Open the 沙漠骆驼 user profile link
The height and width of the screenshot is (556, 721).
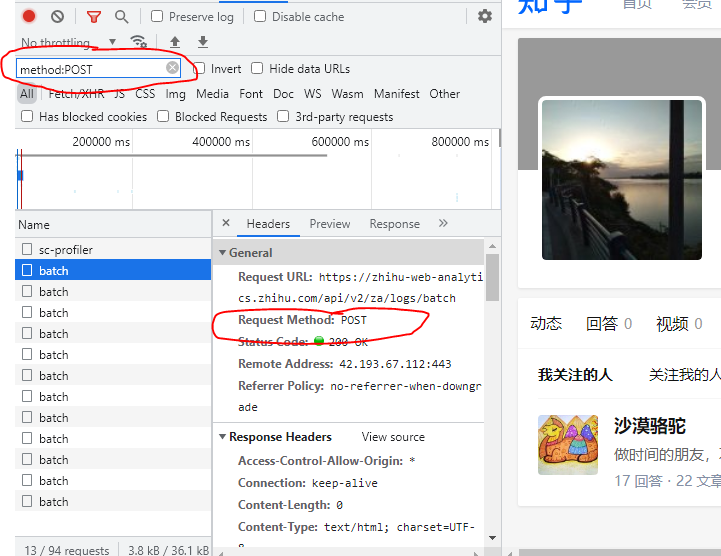(649, 426)
